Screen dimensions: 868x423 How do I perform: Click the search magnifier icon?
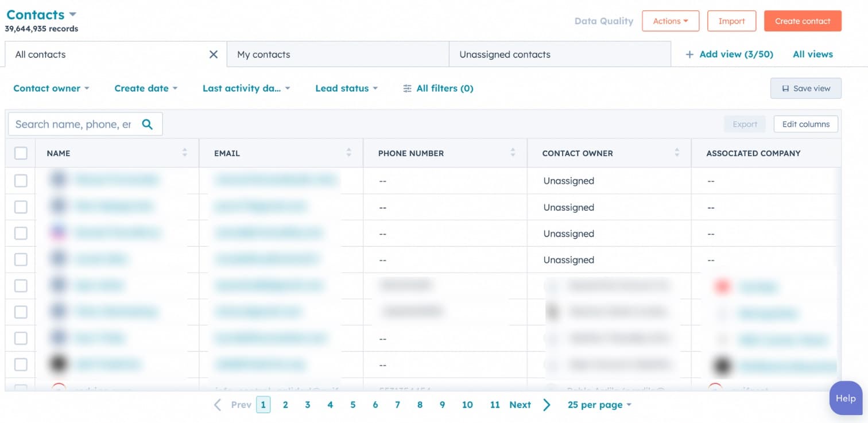click(x=148, y=124)
